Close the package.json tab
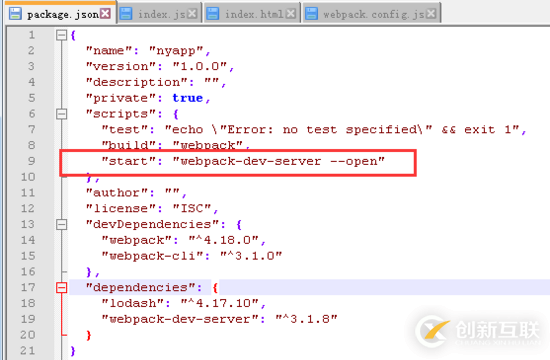The width and height of the screenshot is (550, 360). [105, 14]
